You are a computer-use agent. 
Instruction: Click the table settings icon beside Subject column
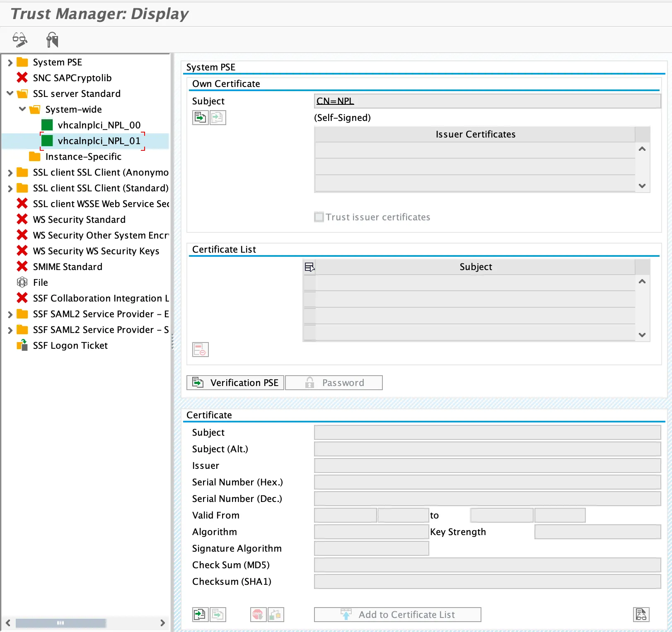[309, 267]
